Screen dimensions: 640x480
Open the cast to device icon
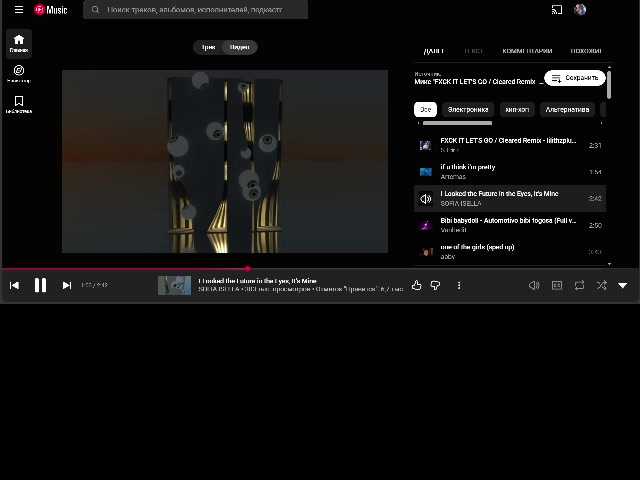coord(557,9)
